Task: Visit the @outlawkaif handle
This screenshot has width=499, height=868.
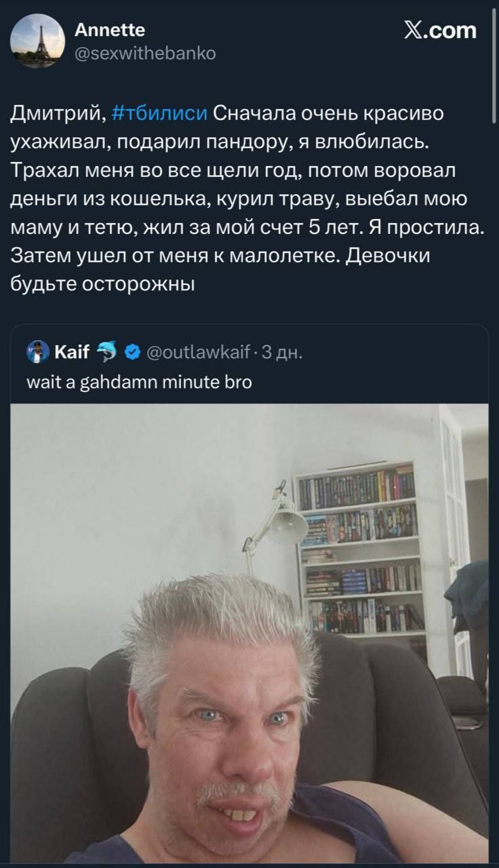Action: tap(199, 352)
